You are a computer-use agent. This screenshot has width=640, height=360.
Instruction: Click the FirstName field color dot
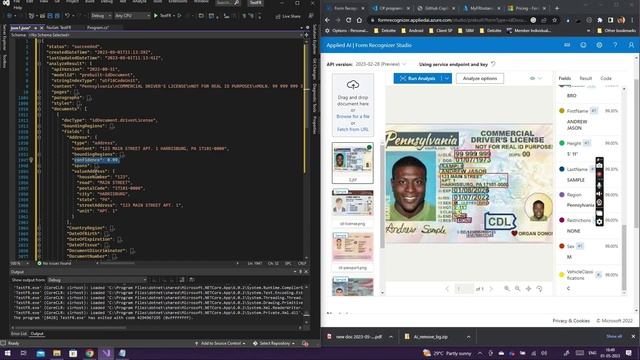562,111
